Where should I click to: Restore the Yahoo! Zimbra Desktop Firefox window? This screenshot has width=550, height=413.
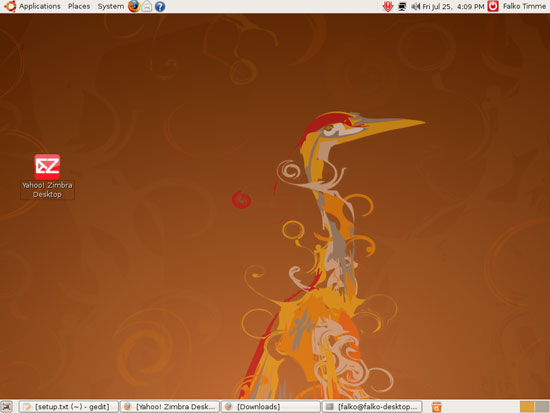pyautogui.click(x=170, y=407)
